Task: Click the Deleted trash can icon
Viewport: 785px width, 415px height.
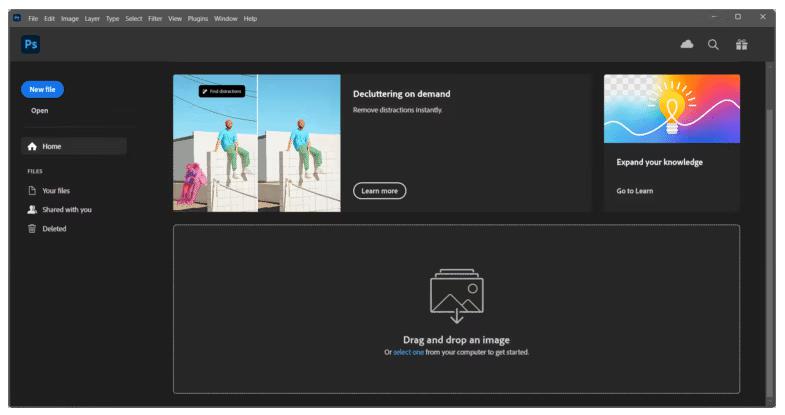Action: 32,228
